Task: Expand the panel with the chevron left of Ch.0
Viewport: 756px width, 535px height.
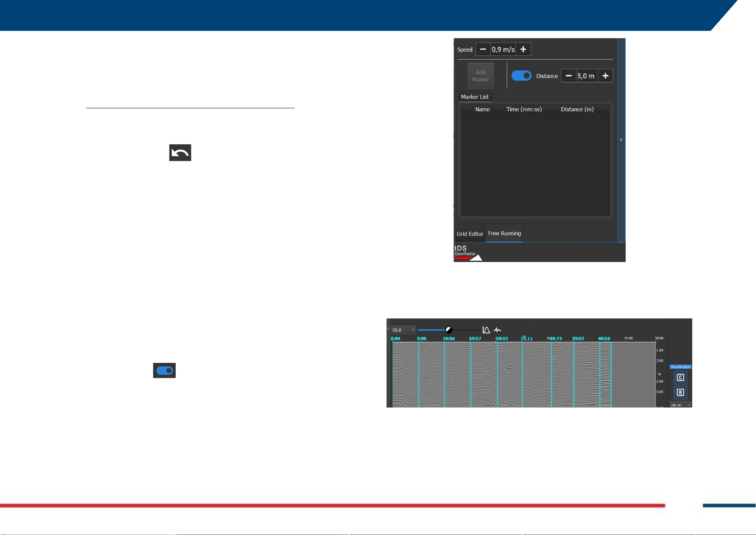Action: tap(388, 329)
